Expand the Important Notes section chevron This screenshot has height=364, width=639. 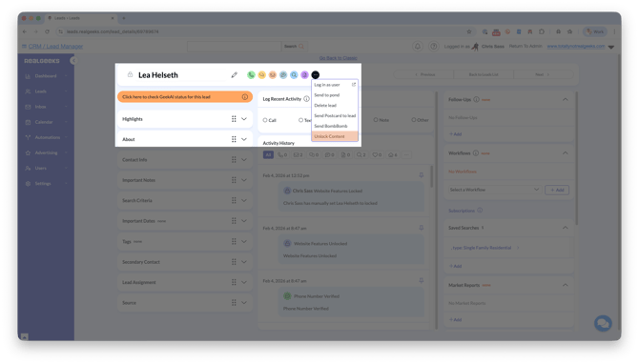click(244, 180)
